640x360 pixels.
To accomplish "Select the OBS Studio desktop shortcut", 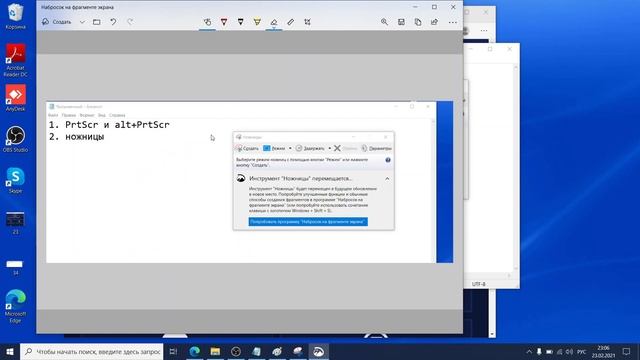I will (16, 139).
